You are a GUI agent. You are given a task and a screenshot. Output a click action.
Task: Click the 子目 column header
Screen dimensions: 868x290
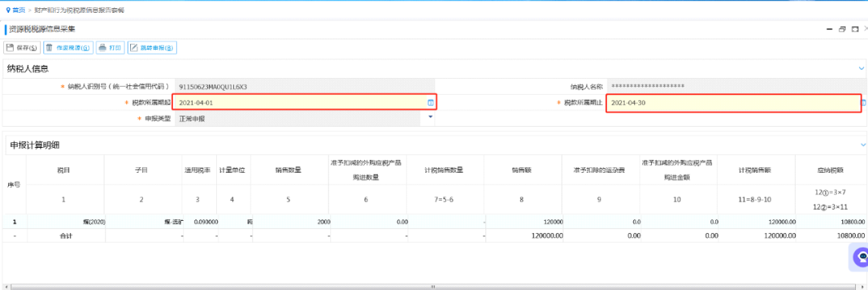pyautogui.click(x=143, y=170)
